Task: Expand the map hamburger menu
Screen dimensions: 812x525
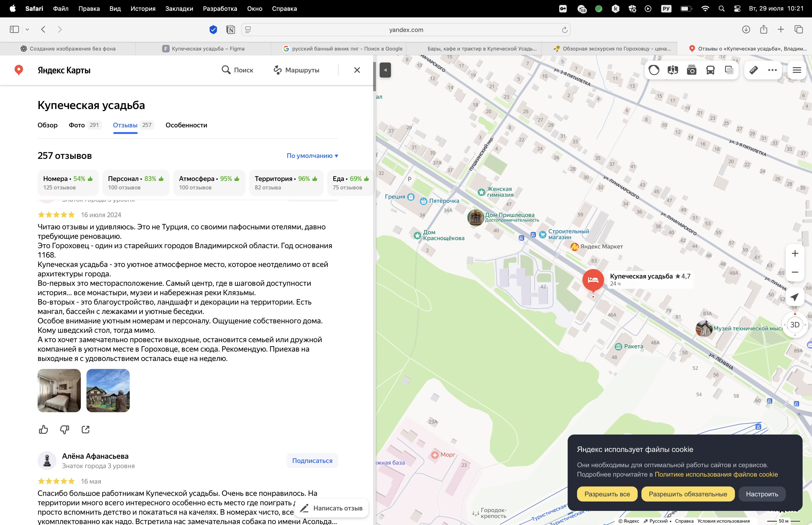Action: tap(797, 70)
